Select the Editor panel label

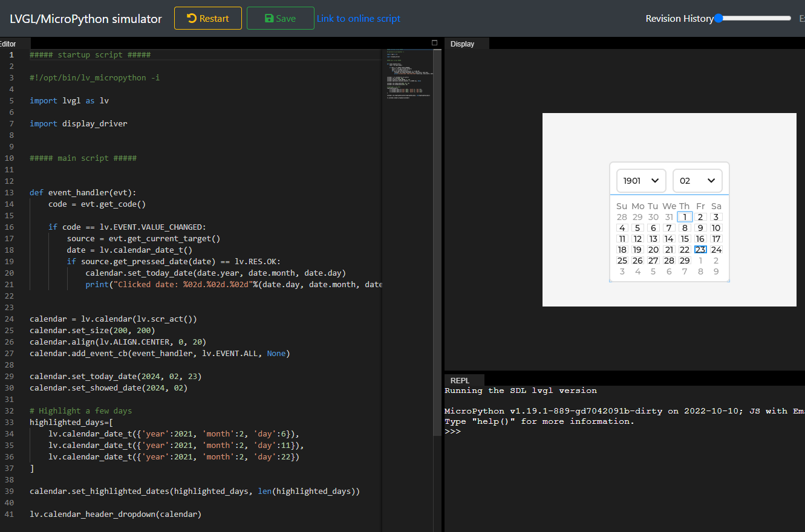(7, 43)
